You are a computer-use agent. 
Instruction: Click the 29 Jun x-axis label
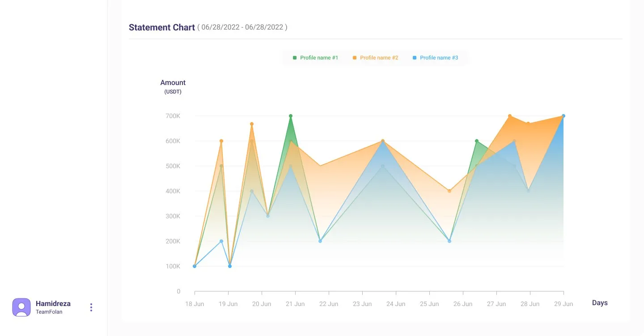[563, 304]
